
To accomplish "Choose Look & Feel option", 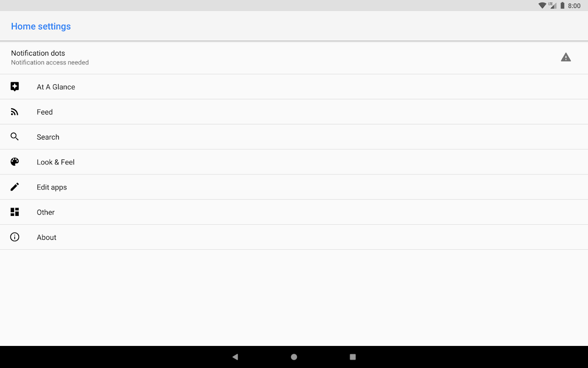I will click(294, 162).
